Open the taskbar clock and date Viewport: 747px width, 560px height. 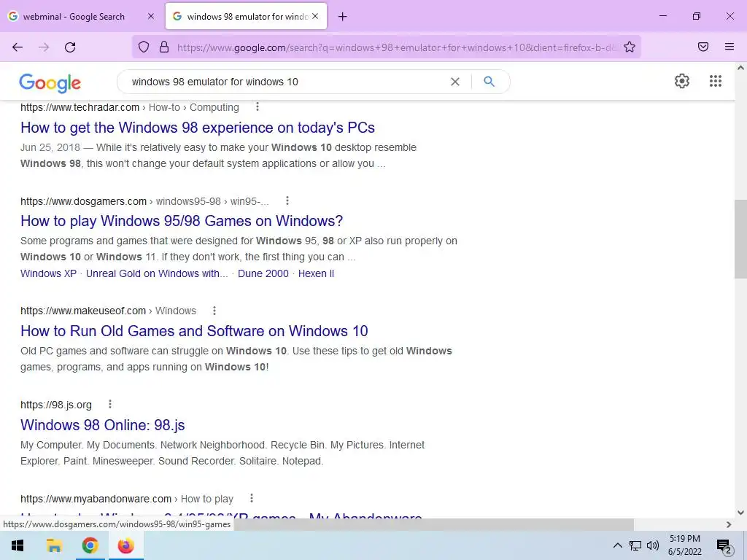684,545
